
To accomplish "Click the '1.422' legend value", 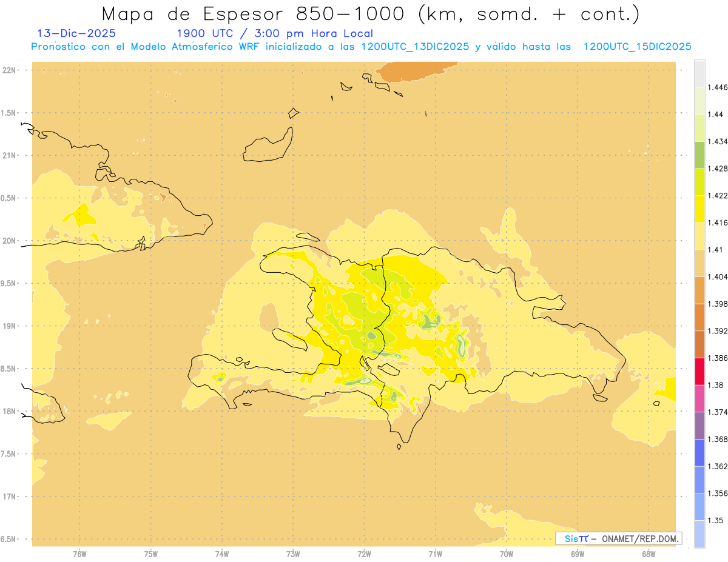I will [718, 195].
